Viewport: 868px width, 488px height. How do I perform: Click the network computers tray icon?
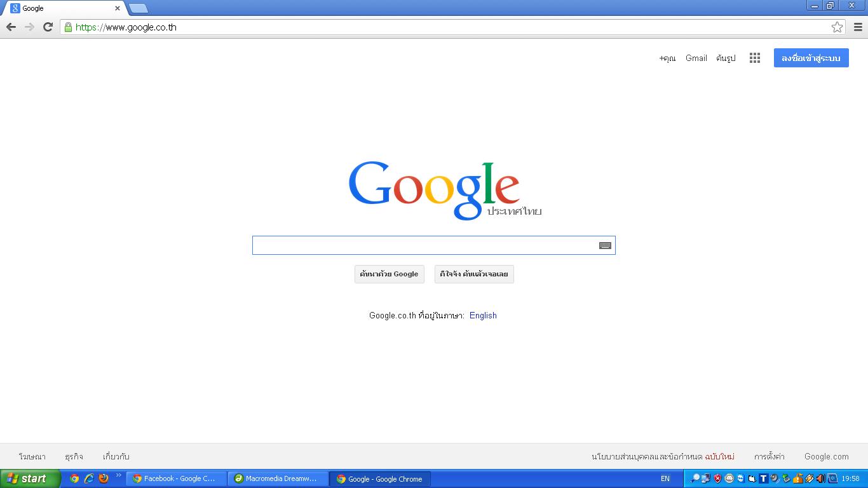pyautogui.click(x=706, y=478)
